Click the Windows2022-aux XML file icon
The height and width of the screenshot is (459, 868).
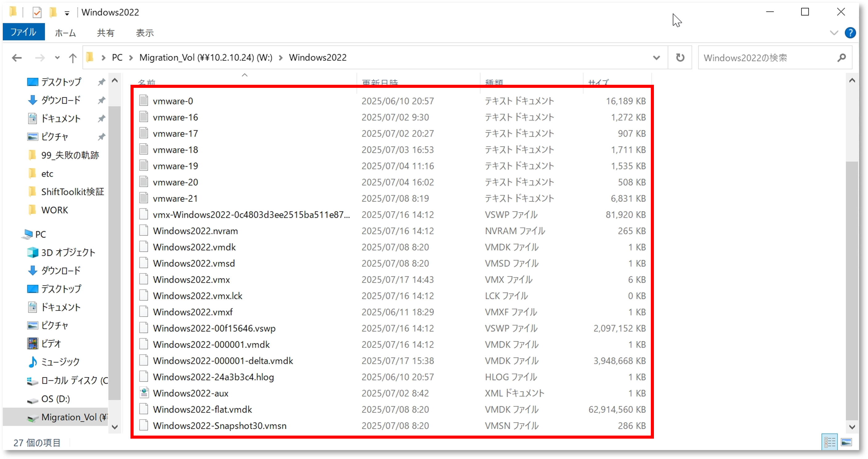(144, 393)
